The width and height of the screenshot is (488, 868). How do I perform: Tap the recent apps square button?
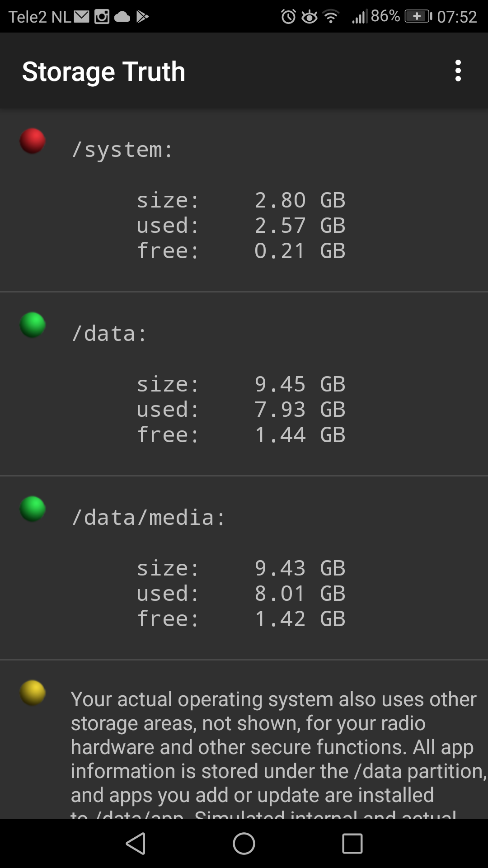pos(352,844)
